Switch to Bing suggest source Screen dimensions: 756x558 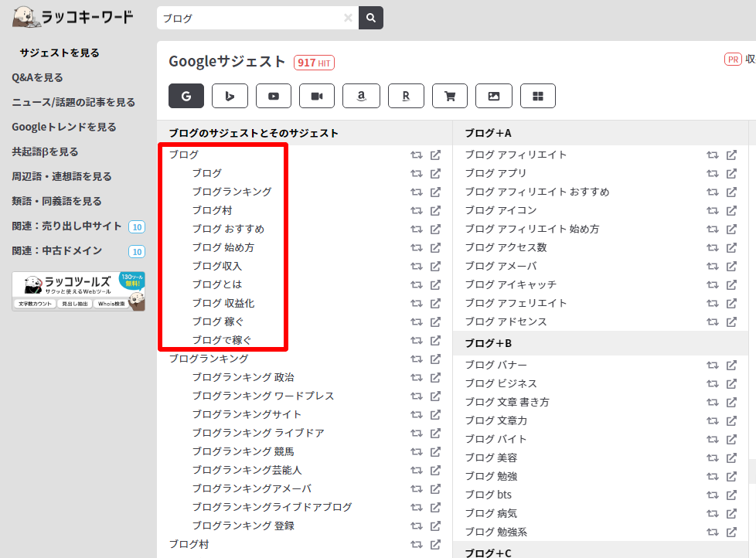pyautogui.click(x=230, y=96)
